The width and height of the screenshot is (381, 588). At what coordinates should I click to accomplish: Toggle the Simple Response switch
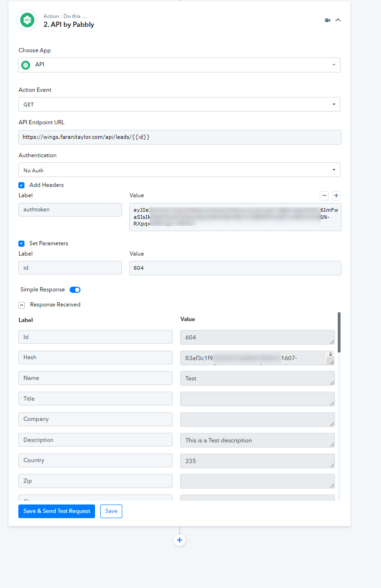[x=75, y=290]
